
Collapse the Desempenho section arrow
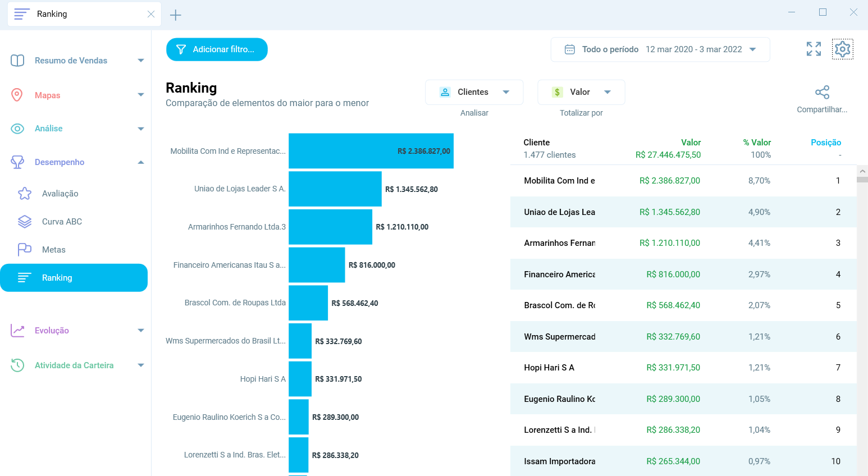pos(141,162)
